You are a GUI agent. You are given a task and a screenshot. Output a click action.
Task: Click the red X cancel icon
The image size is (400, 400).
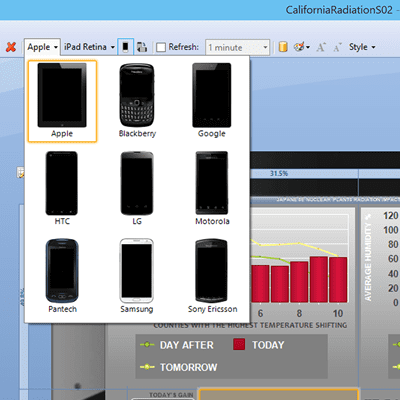[11, 47]
